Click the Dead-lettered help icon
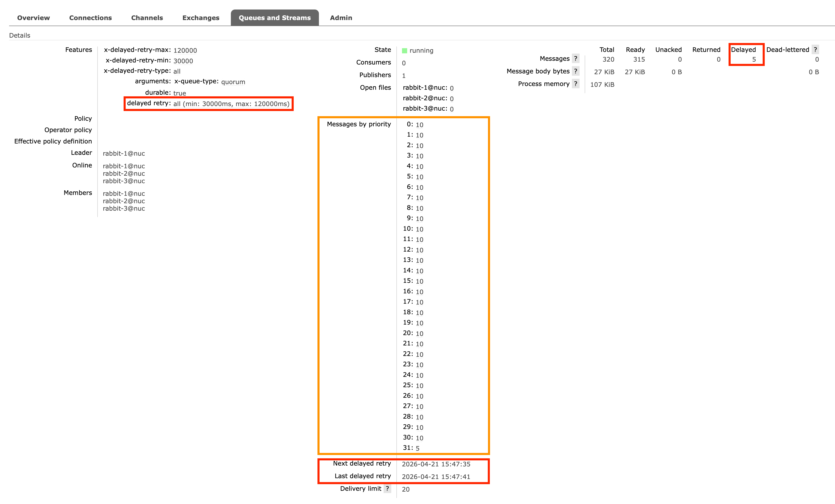This screenshot has width=835, height=504. tap(815, 49)
